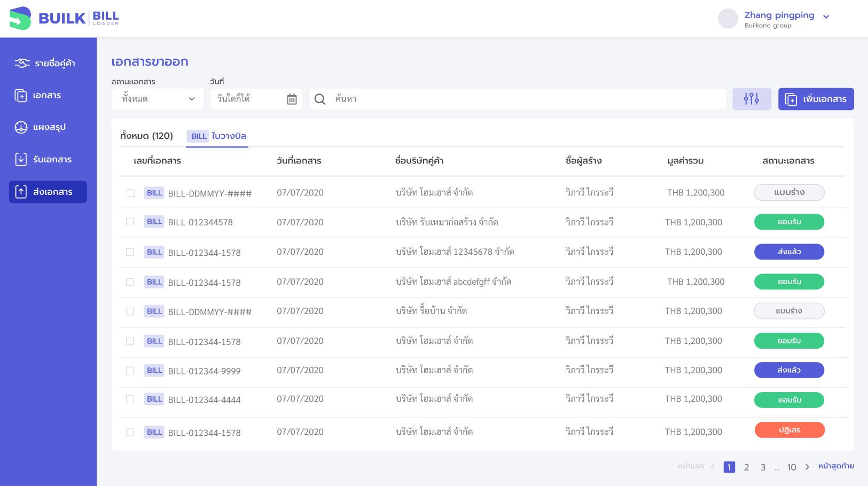The height and width of the screenshot is (486, 868).
Task: Open Zhang pingping user menu chevron
Action: [826, 17]
